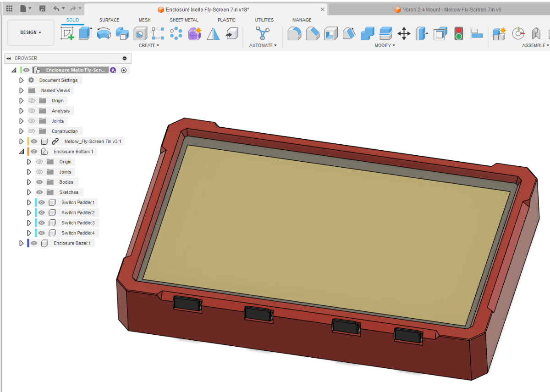Select the Align tool
Image resolution: width=550 pixels, height=392 pixels.
[477, 33]
